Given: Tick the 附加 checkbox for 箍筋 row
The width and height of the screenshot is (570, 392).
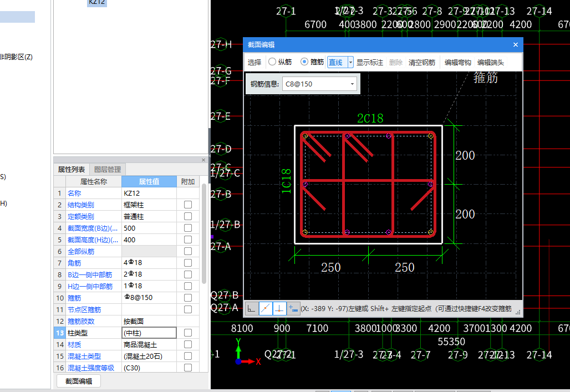Looking at the screenshot, I should [x=188, y=298].
